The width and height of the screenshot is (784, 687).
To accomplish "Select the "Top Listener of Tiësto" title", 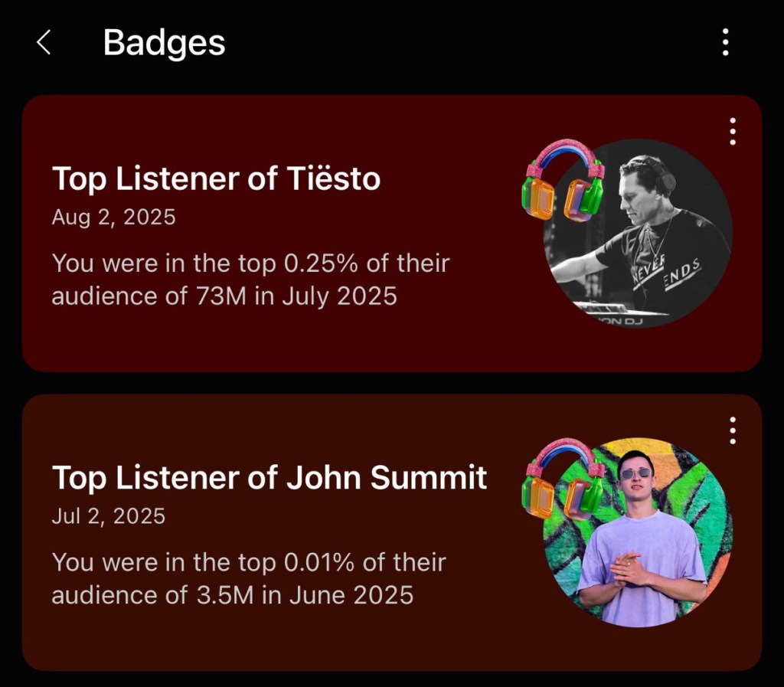I will point(216,178).
